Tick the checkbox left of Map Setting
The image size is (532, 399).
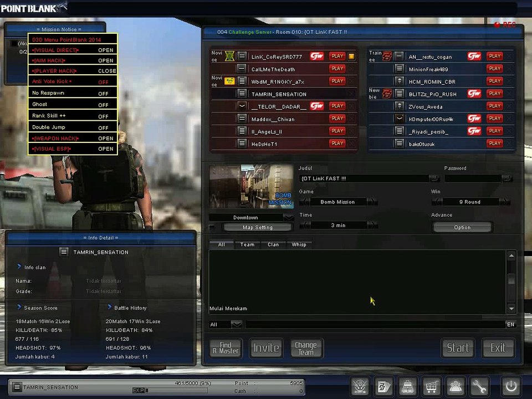[x=212, y=227]
